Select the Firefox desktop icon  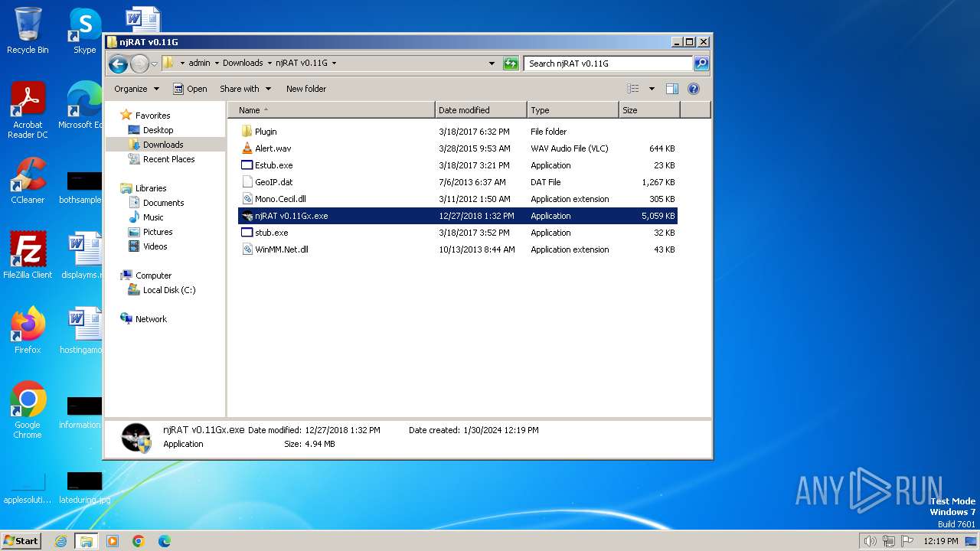[x=28, y=331]
